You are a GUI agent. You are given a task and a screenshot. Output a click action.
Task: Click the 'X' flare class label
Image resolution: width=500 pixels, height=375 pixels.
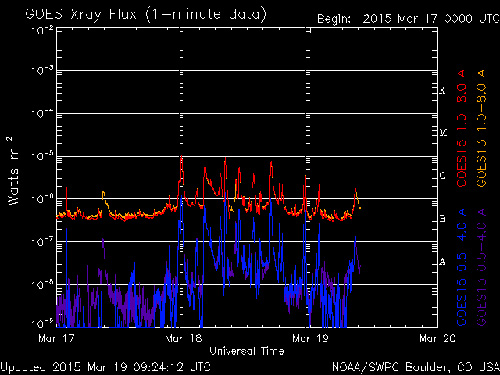[443, 90]
